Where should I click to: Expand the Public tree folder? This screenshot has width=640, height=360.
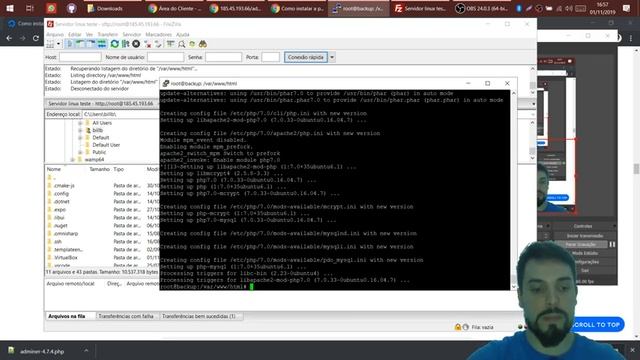pos(80,152)
